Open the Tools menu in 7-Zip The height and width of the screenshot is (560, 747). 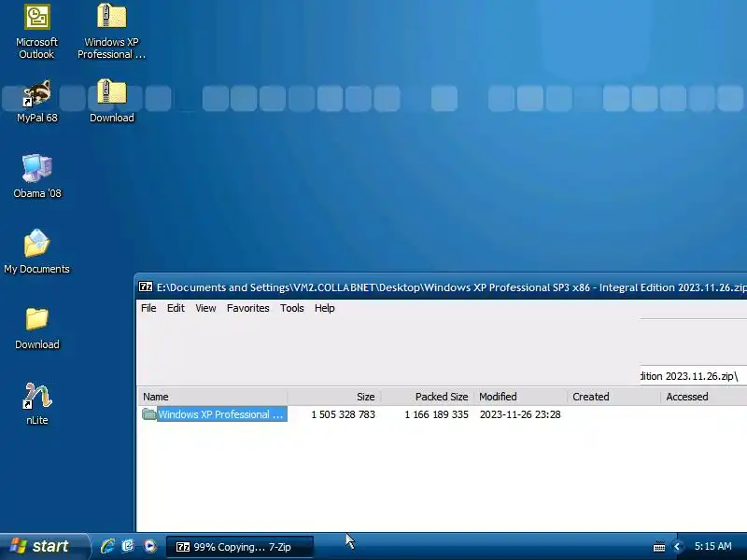[x=291, y=308]
